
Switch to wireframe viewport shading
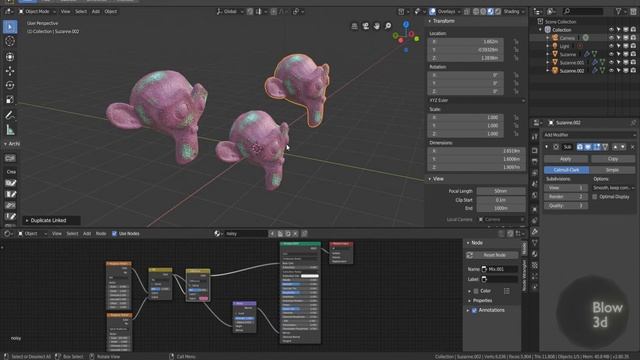pyautogui.click(x=476, y=11)
